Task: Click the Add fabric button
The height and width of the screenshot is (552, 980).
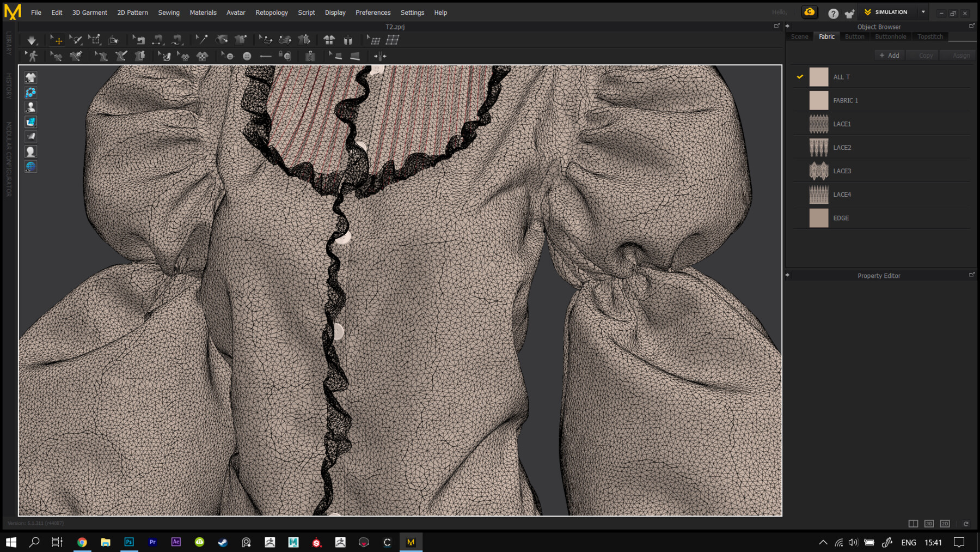Action: click(x=889, y=56)
